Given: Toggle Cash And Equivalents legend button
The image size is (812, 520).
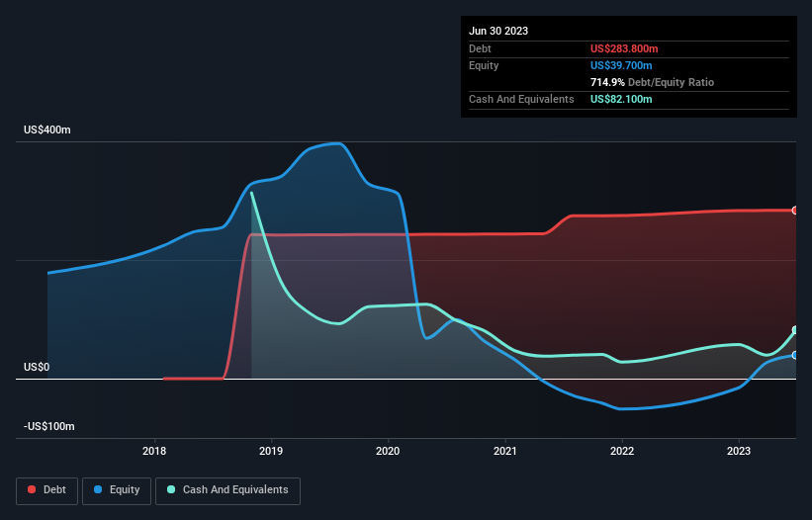Looking at the screenshot, I should (227, 490).
